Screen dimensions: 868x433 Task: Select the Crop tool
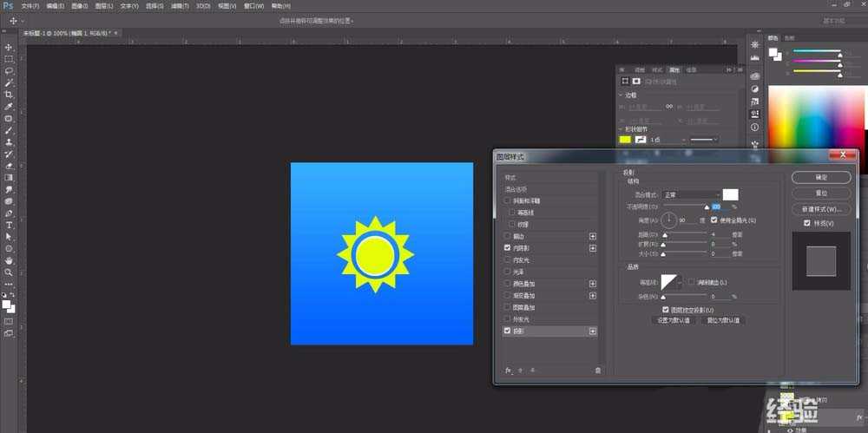pos(9,95)
